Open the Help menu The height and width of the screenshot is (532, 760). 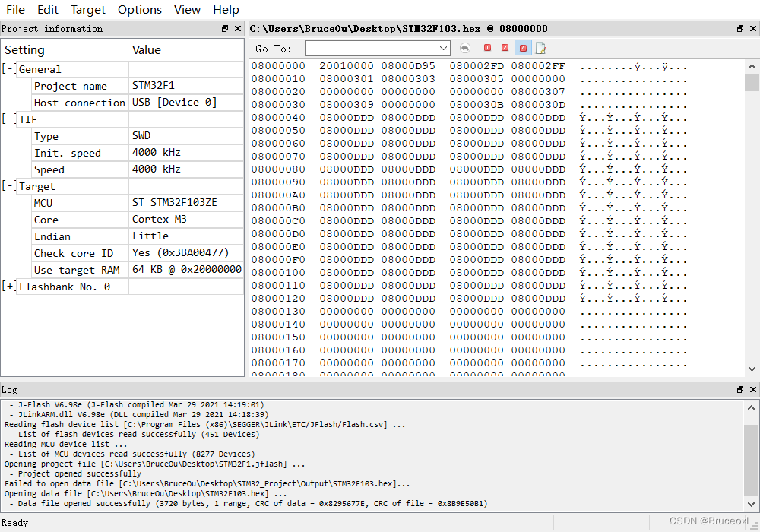tap(226, 10)
